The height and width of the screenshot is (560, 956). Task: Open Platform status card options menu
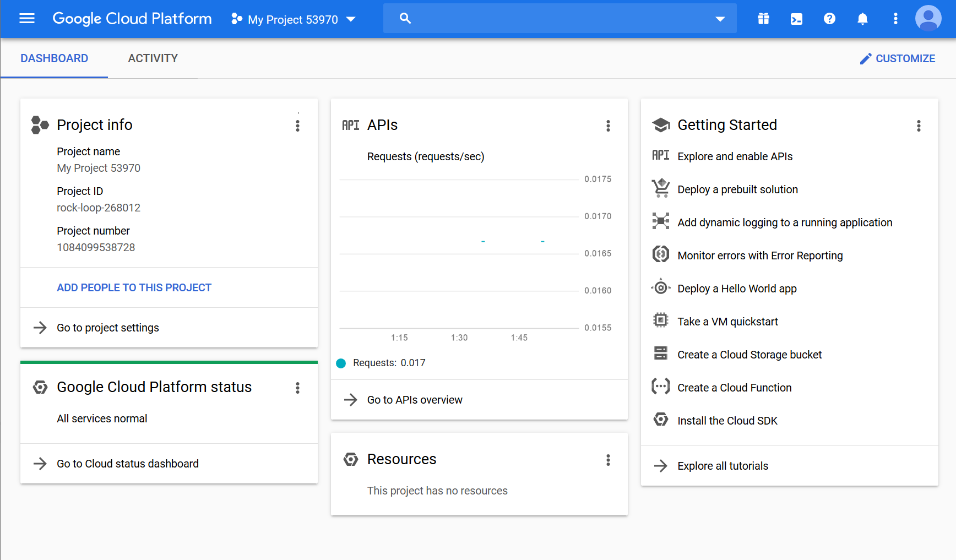click(x=297, y=388)
